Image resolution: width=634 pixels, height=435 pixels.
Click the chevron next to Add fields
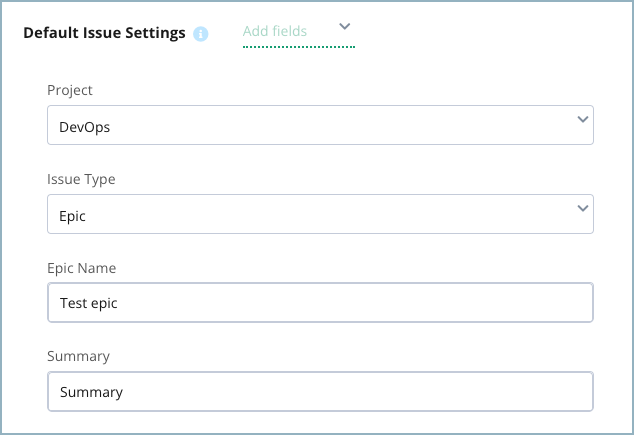click(344, 26)
